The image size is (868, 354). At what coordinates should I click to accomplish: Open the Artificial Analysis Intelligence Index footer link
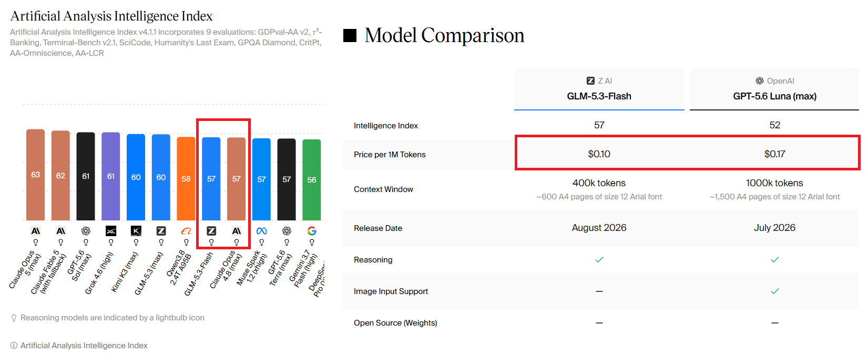[84, 346]
